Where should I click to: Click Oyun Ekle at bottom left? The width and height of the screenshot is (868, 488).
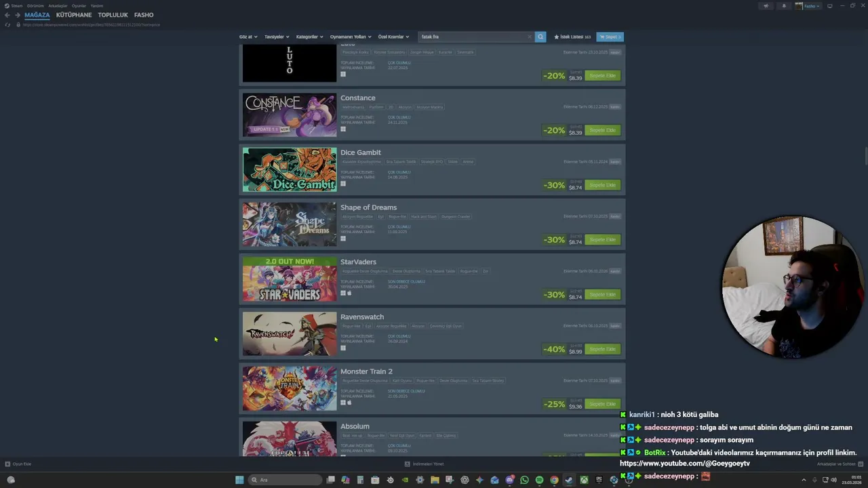pos(18,464)
